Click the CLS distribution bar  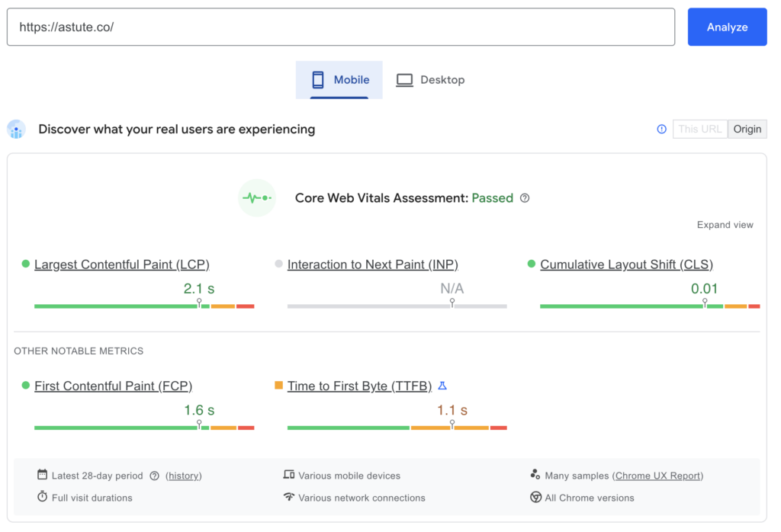650,306
